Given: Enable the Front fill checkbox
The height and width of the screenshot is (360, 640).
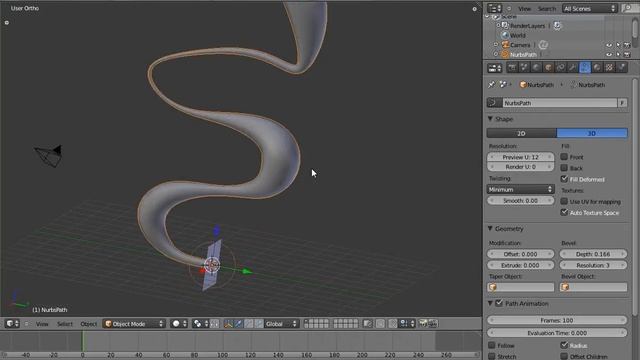Looking at the screenshot, I should click(x=564, y=157).
